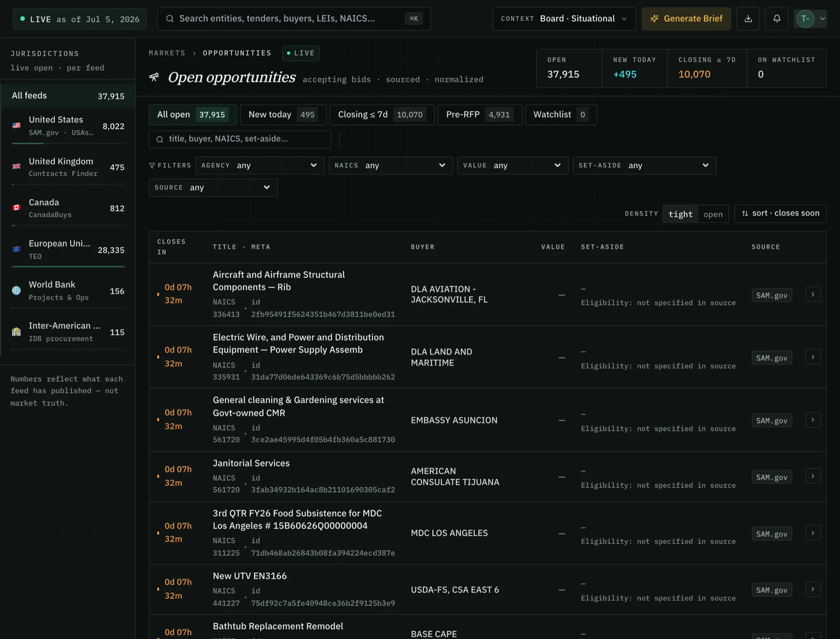Select the Pre-RFP tab

coord(480,115)
